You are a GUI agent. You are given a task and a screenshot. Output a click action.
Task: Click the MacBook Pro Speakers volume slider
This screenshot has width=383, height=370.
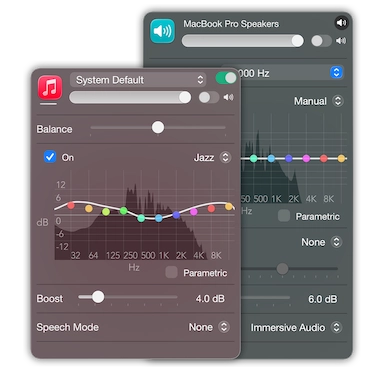243,41
